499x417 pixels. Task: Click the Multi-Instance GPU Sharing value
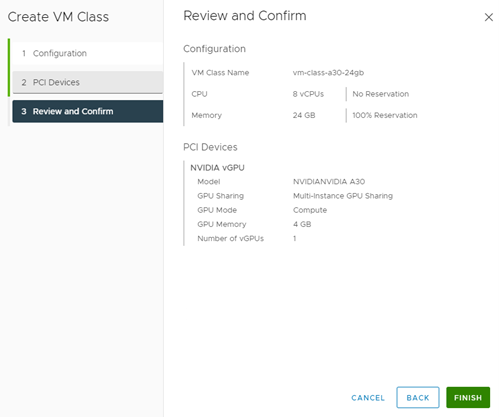(343, 196)
